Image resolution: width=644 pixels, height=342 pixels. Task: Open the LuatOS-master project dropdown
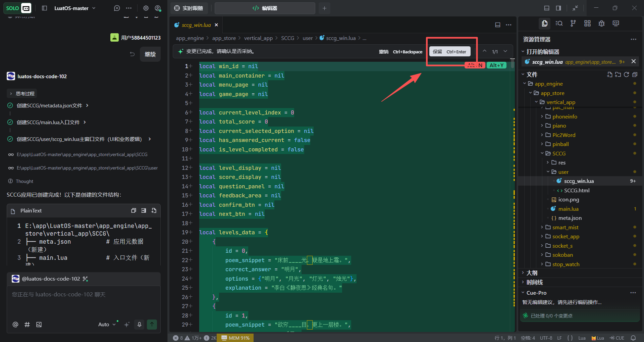[x=75, y=8]
